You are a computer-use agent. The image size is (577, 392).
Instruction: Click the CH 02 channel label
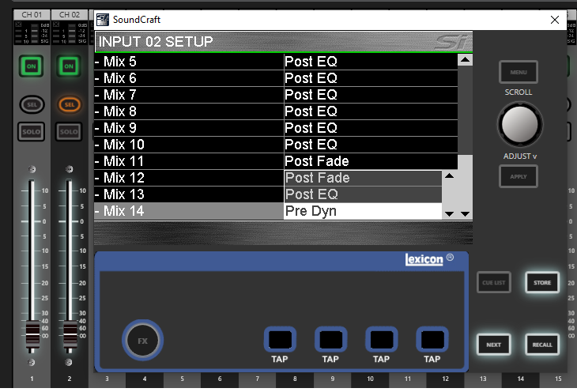[70, 15]
